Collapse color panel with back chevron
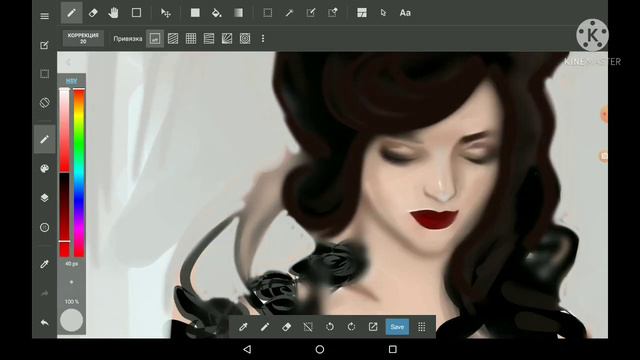This screenshot has height=360, width=640. [69, 62]
